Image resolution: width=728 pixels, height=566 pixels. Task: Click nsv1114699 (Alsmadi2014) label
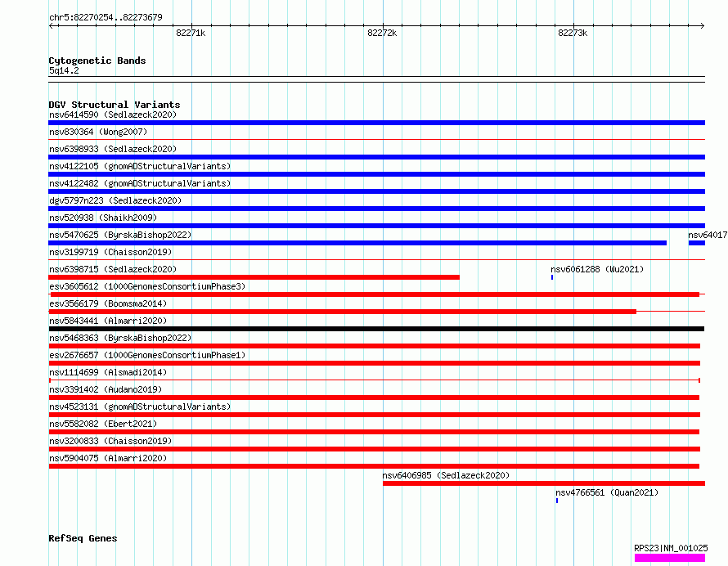point(108,372)
